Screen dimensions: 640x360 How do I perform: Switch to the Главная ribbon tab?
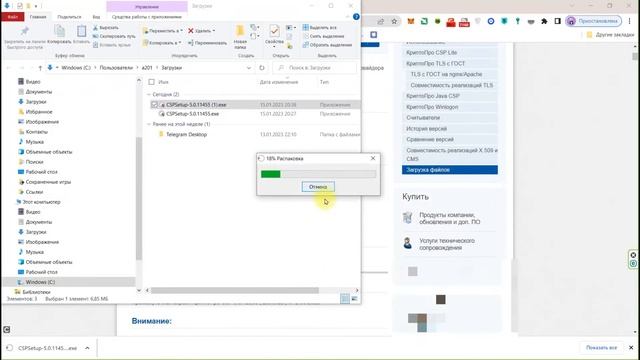tap(38, 17)
